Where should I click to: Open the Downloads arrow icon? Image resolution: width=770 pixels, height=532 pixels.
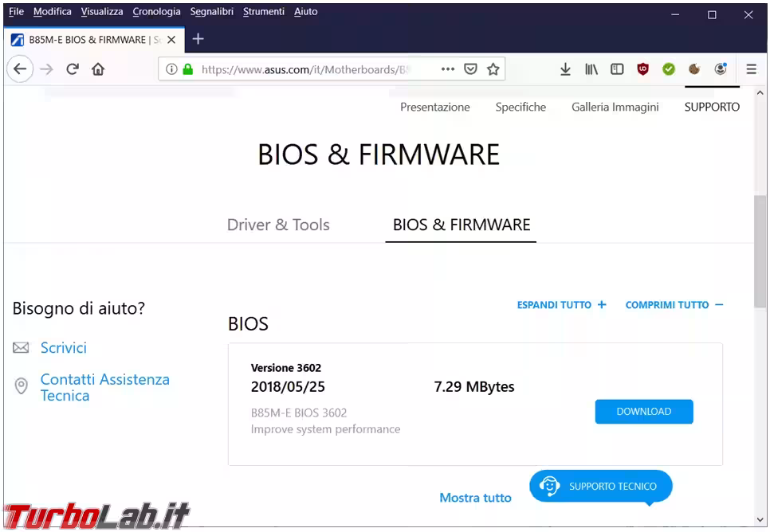(x=565, y=69)
